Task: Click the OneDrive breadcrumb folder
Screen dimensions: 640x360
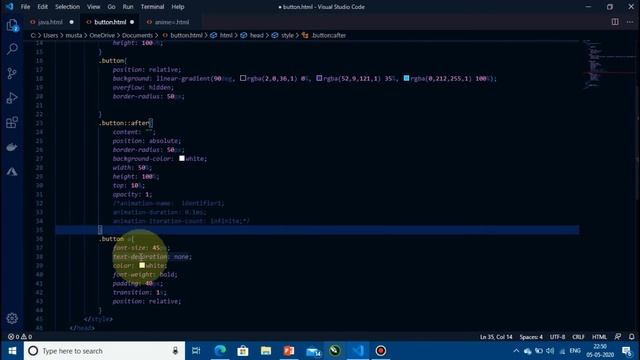Action: click(102, 36)
